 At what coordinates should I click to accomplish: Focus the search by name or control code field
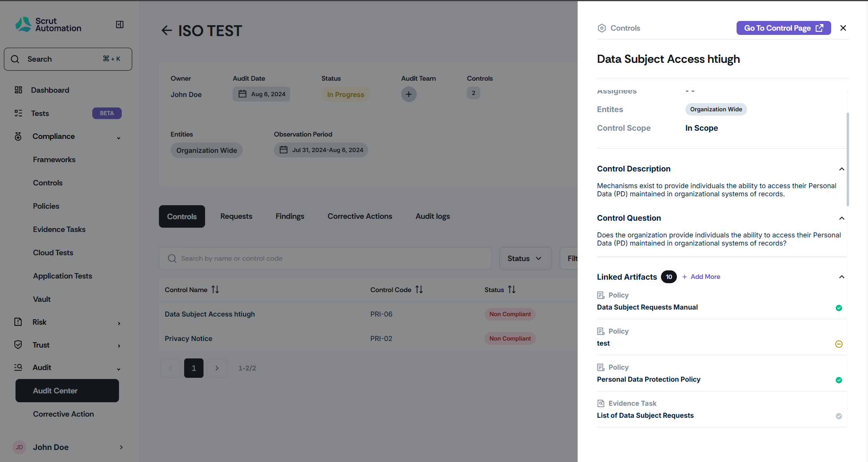[x=325, y=258]
